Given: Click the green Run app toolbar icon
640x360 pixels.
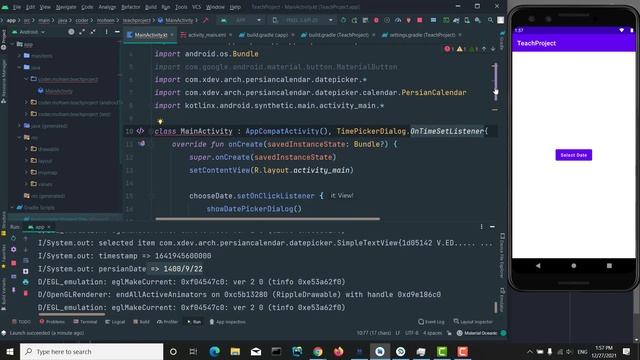Looking at the screenshot, I should (343, 20).
